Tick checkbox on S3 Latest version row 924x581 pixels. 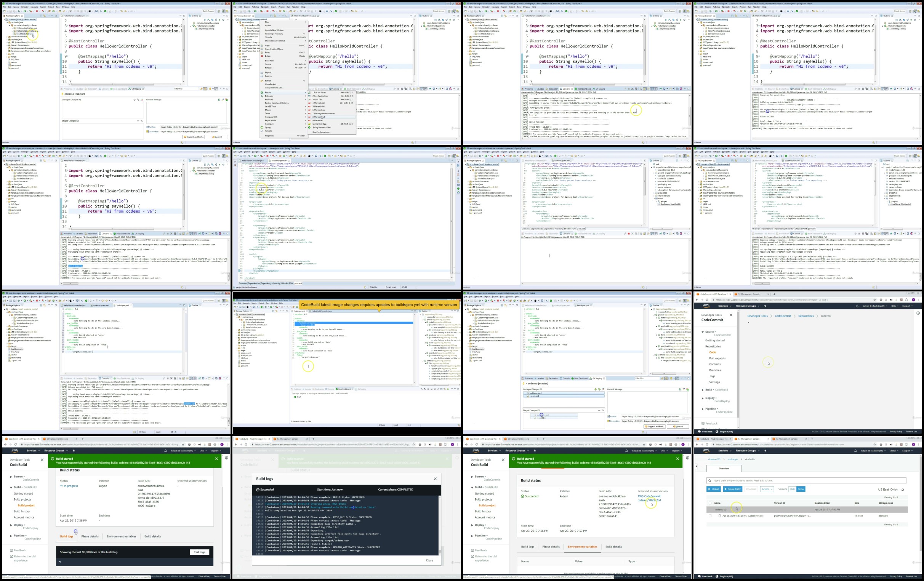[710, 516]
